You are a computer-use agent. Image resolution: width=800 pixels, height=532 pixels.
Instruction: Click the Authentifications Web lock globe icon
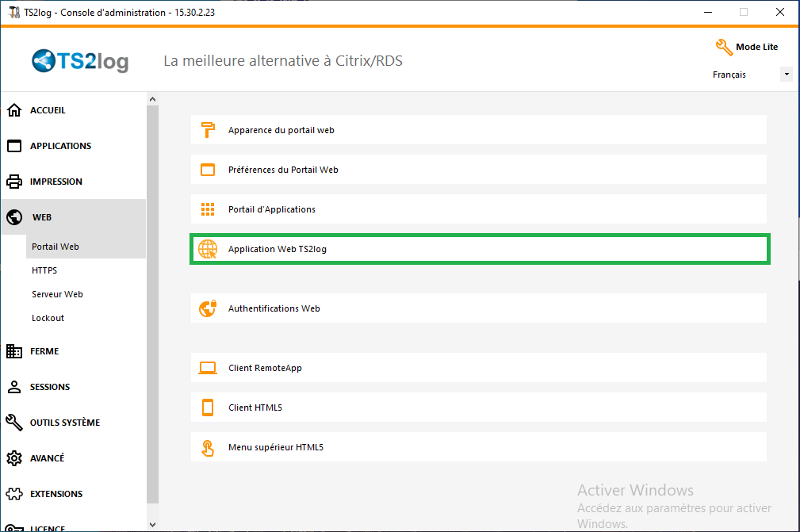(208, 308)
